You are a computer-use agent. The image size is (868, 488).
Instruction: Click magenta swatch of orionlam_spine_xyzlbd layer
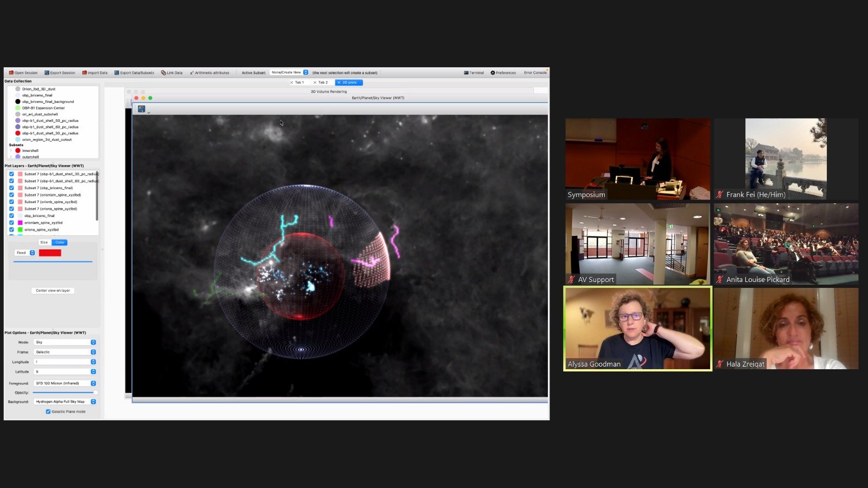click(x=20, y=223)
